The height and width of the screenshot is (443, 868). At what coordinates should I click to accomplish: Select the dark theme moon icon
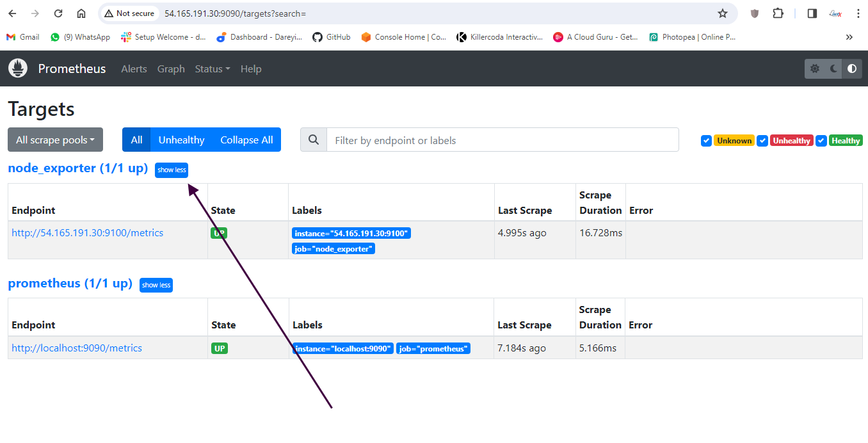[x=833, y=68]
